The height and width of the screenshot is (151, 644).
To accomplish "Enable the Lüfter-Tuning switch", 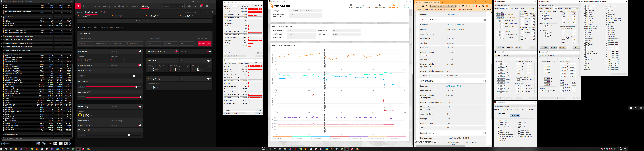I will 209,61.
